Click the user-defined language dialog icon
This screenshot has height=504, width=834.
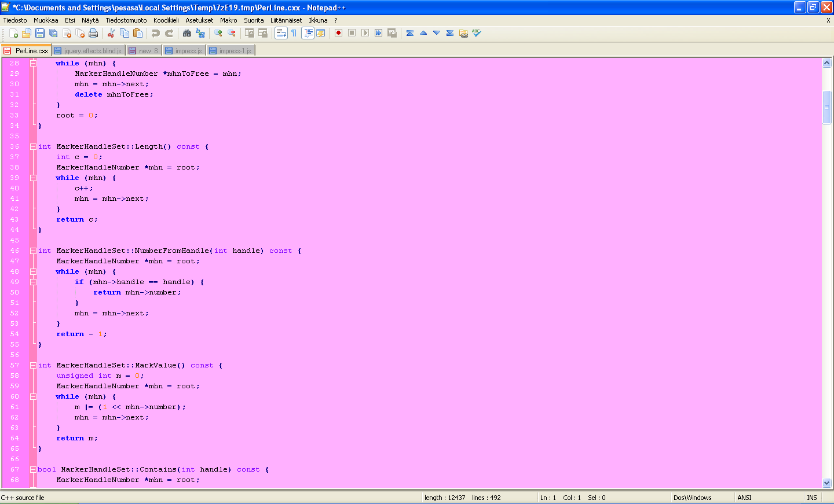(321, 33)
